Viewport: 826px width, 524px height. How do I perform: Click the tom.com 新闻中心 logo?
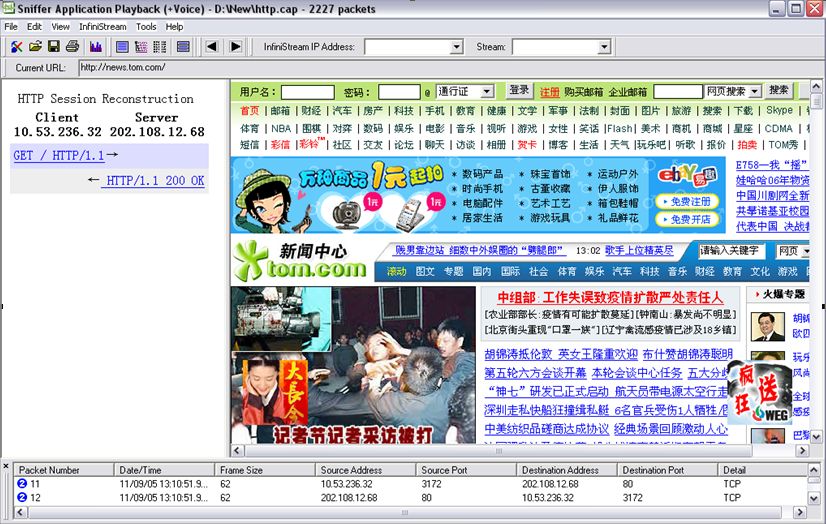[x=300, y=261]
